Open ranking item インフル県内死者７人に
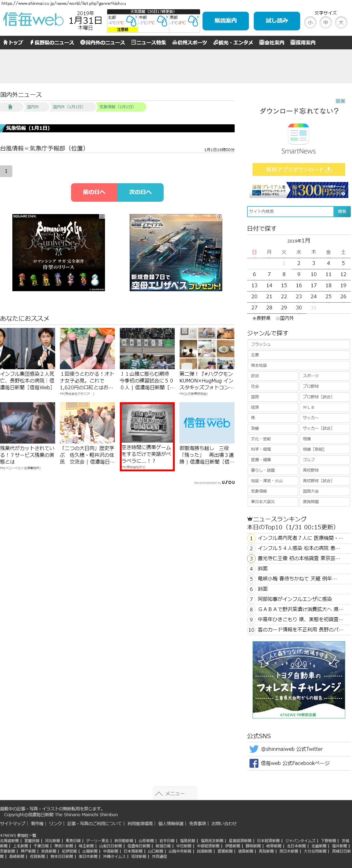 click(x=300, y=538)
